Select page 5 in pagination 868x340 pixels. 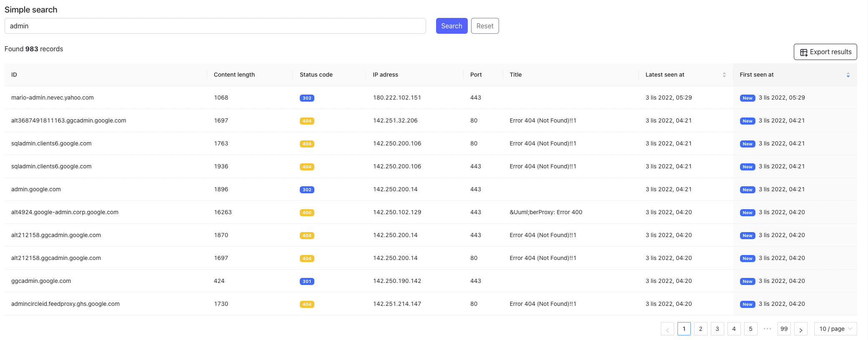[x=750, y=329]
